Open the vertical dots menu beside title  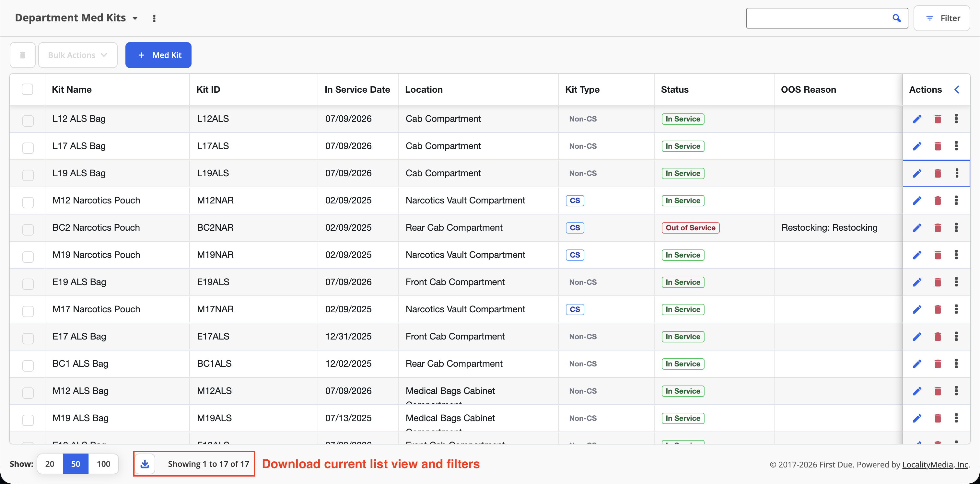tap(154, 18)
